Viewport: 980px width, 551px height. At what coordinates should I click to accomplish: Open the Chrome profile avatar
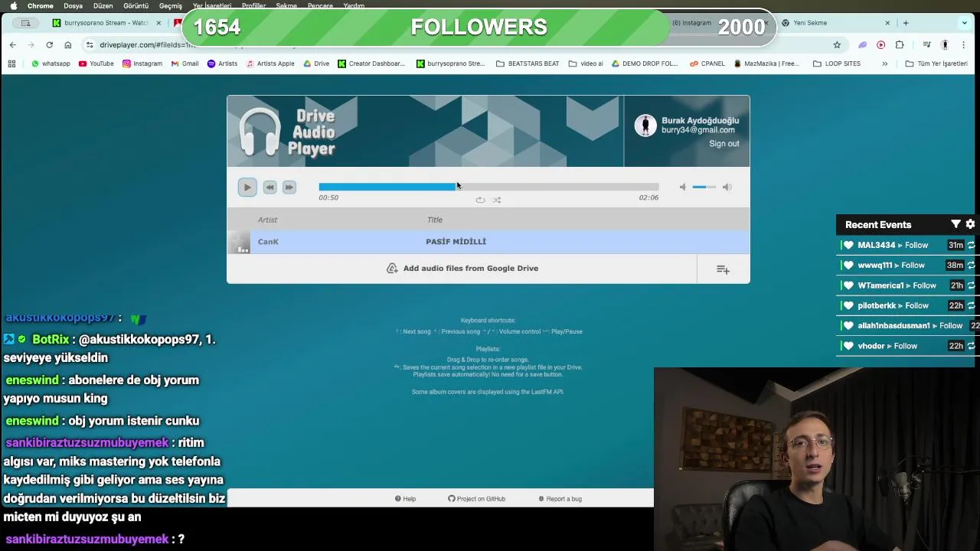coord(945,45)
